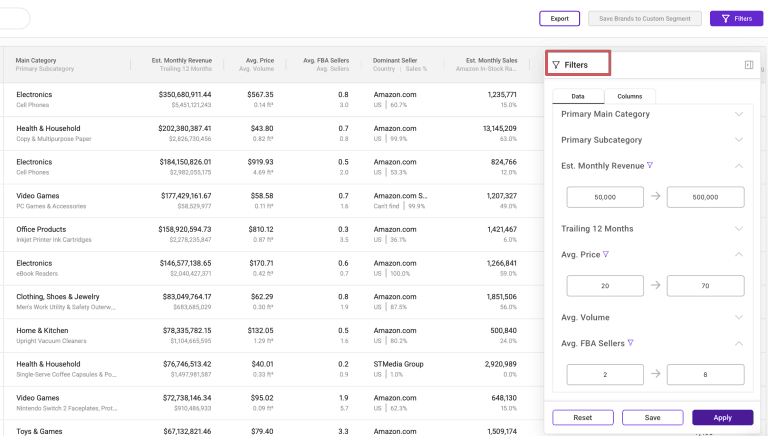This screenshot has width=768, height=436.
Task: Select monthly sales value 13,145,209
Action: point(500,128)
